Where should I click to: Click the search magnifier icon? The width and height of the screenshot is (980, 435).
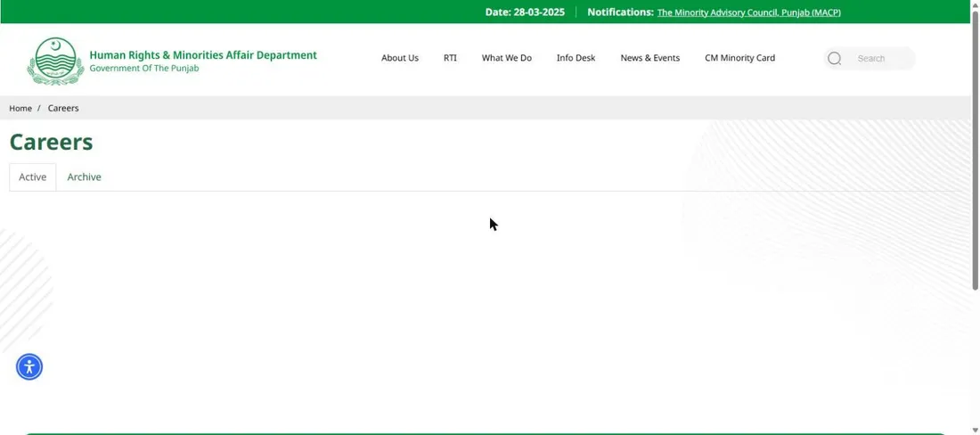pos(835,58)
